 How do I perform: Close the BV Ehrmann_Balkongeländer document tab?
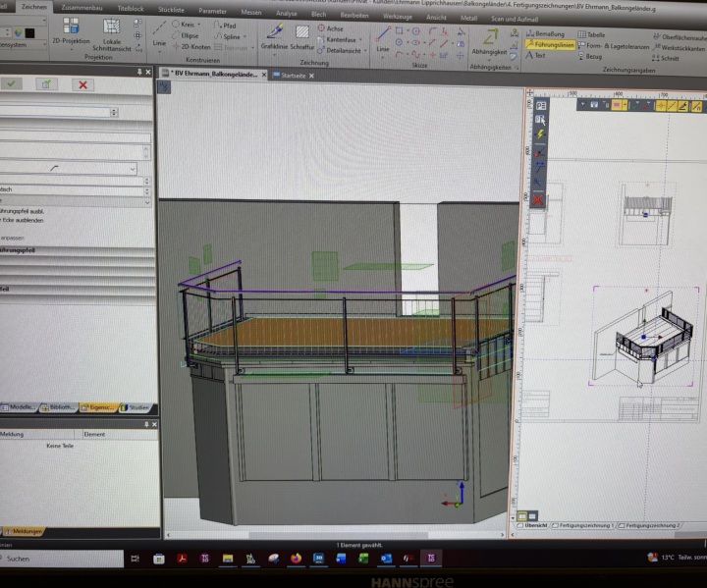point(264,75)
